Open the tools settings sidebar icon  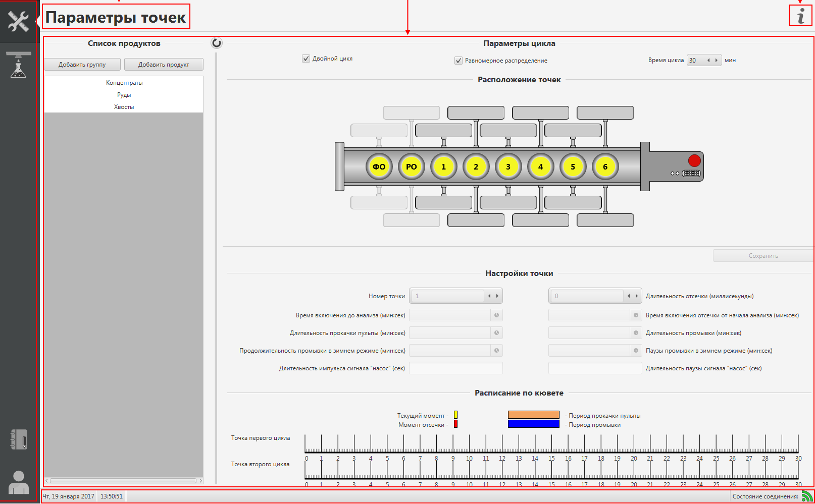(x=18, y=22)
